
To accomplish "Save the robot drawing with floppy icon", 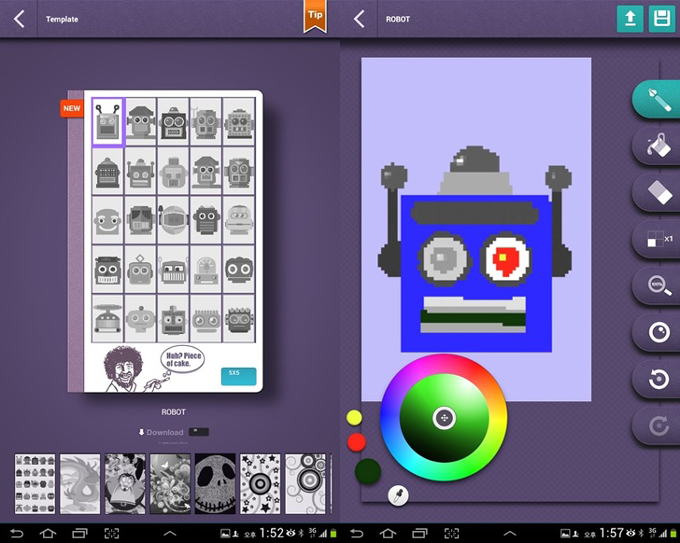I will (x=660, y=19).
